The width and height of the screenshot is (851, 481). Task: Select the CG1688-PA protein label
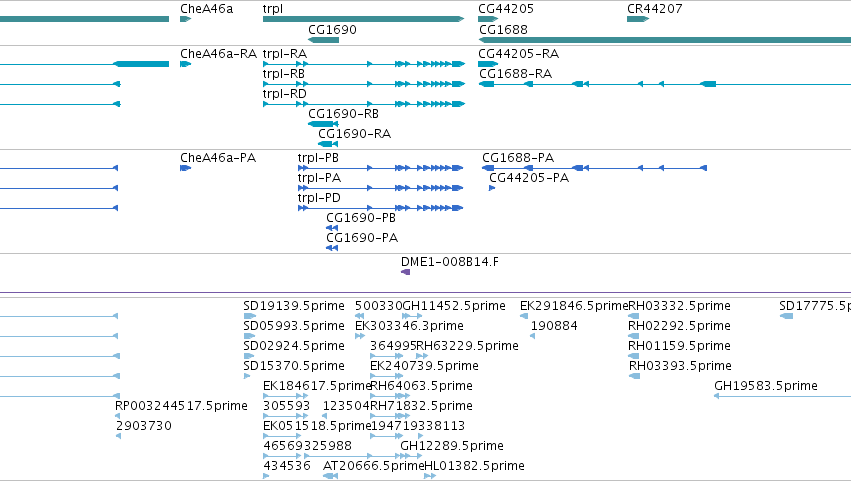coord(518,158)
